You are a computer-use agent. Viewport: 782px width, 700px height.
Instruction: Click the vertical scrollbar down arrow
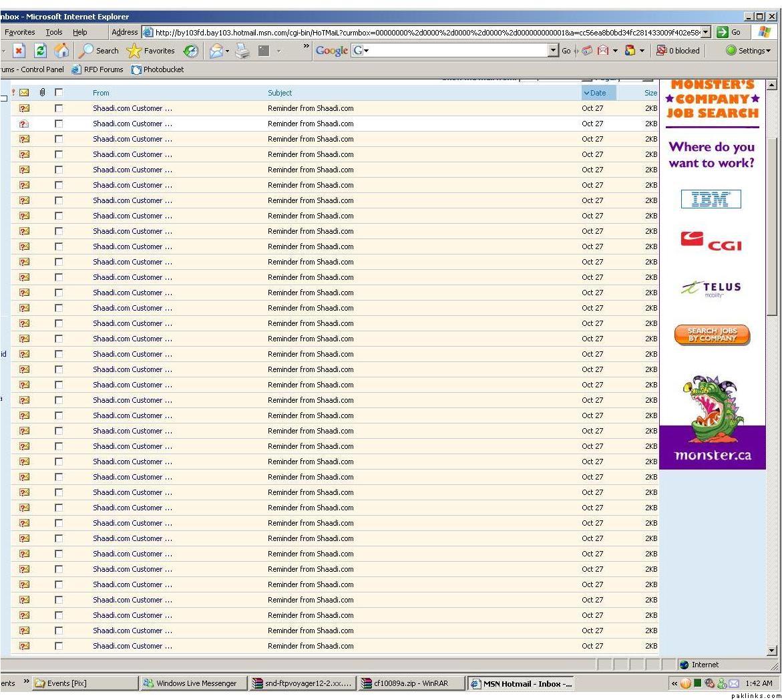773,650
